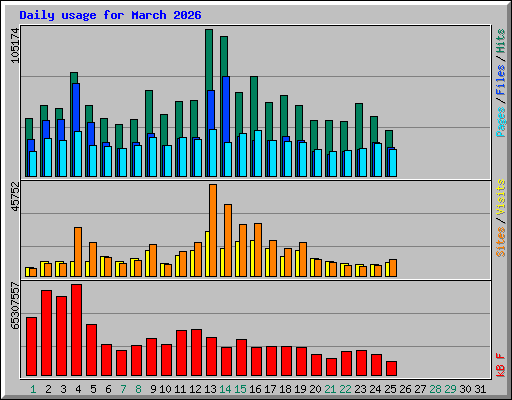Click day label 24 on the x-axis
The height and width of the screenshot is (400, 512).
pyautogui.click(x=375, y=389)
